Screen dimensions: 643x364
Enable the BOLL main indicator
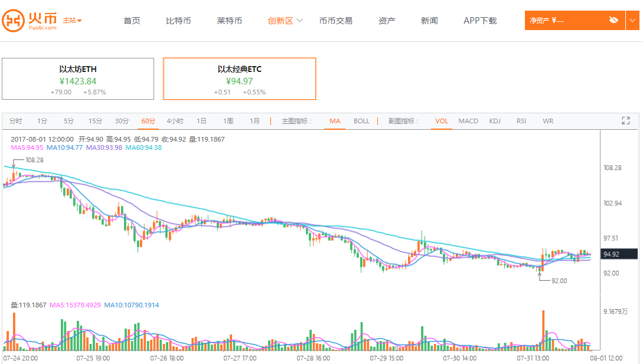tap(361, 121)
